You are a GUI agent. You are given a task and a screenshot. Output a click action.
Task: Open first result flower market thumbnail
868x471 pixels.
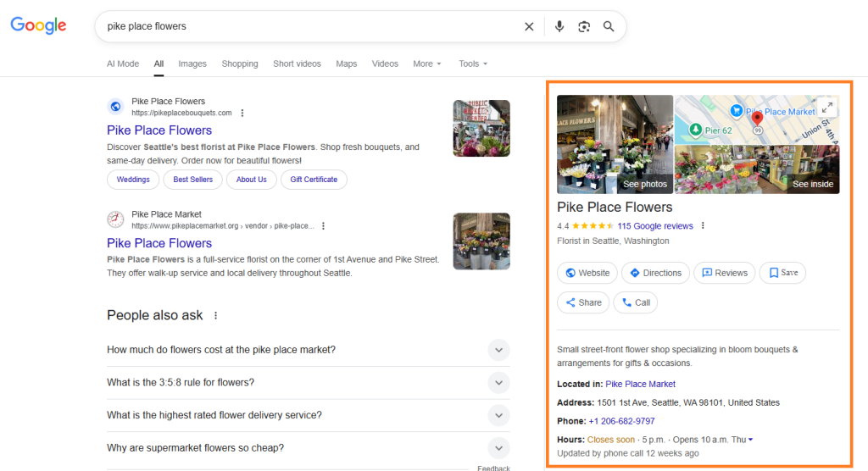tap(481, 129)
